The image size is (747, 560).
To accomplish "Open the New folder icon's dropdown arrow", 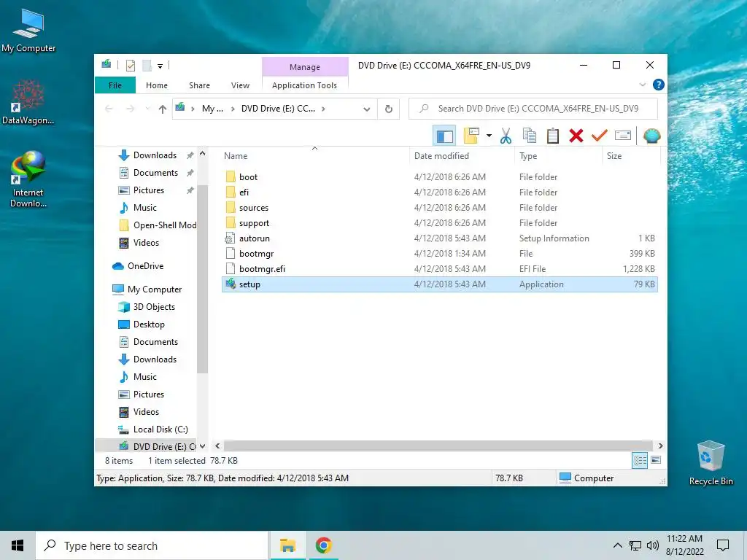I will 489,136.
